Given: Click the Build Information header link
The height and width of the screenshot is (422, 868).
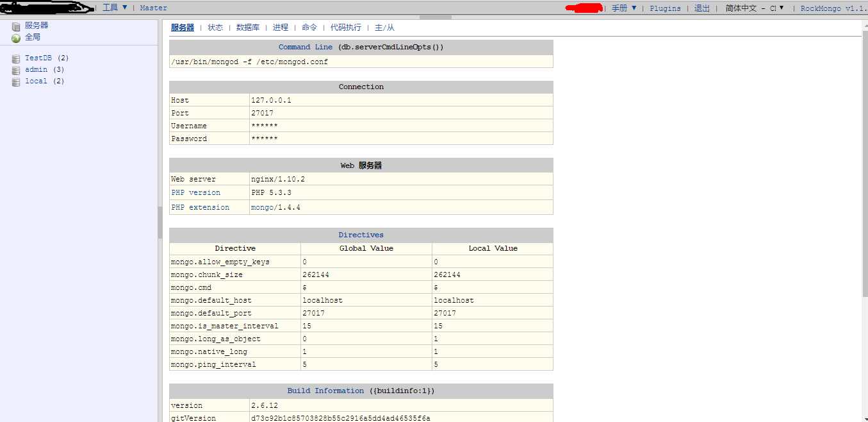Looking at the screenshot, I should click(325, 391).
